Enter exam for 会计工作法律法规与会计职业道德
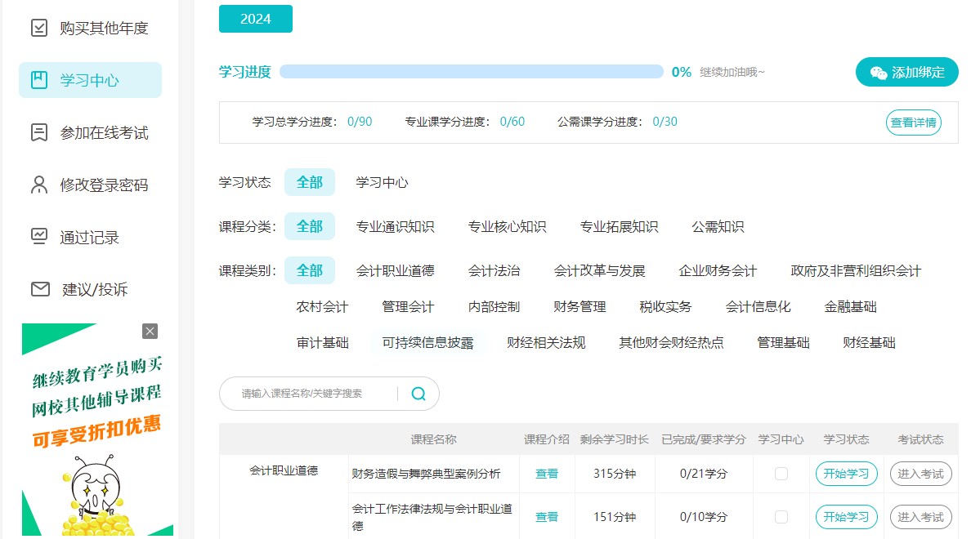 (x=920, y=517)
